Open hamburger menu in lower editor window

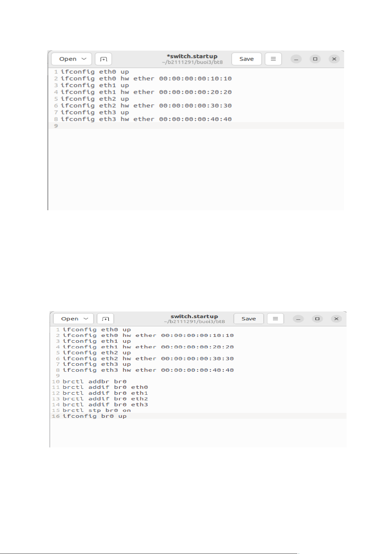[x=276, y=318]
